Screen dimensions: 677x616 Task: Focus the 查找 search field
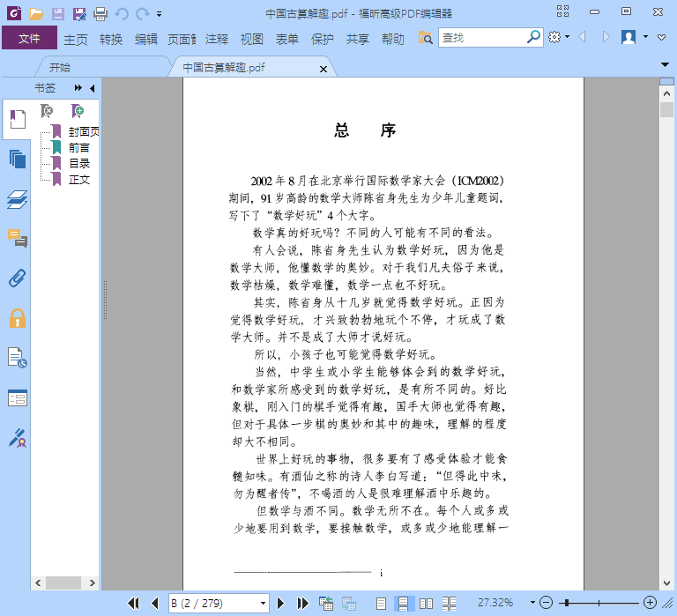tap(481, 38)
